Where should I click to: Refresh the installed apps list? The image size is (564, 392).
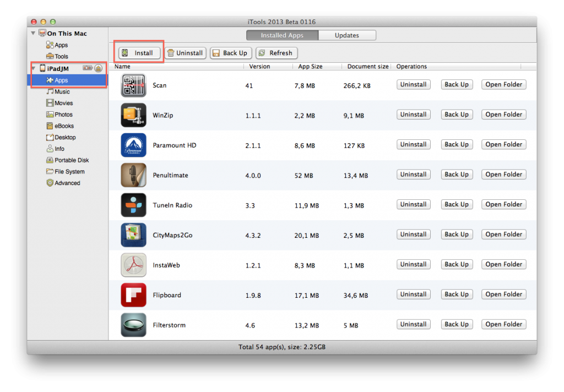[276, 53]
